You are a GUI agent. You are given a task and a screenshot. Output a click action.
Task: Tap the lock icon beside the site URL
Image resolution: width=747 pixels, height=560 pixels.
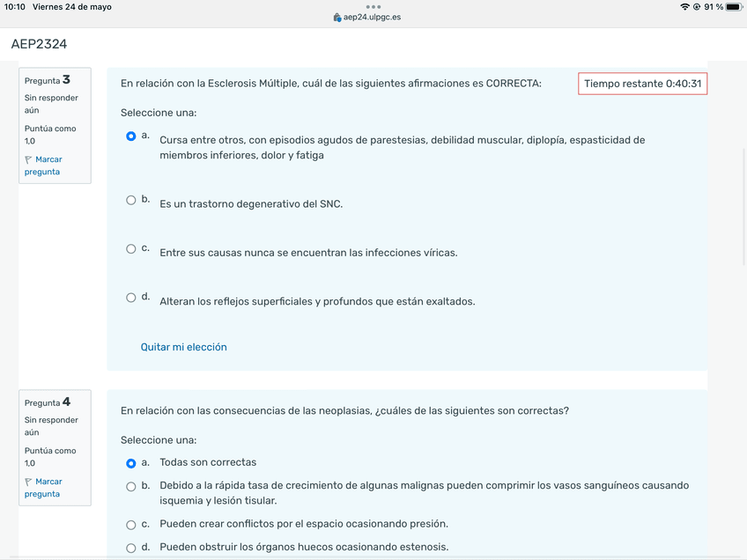pyautogui.click(x=337, y=17)
